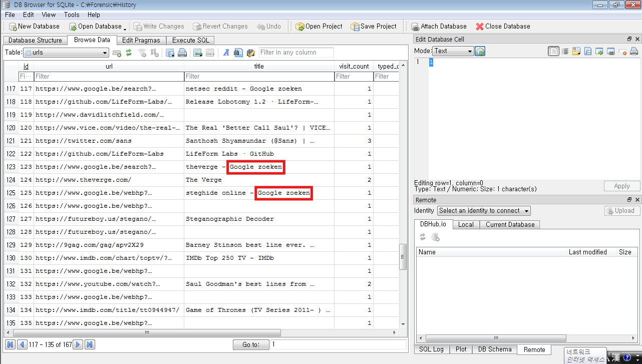Click the save table as icon
The width and height of the screenshot is (642, 364).
pyautogui.click(x=170, y=53)
